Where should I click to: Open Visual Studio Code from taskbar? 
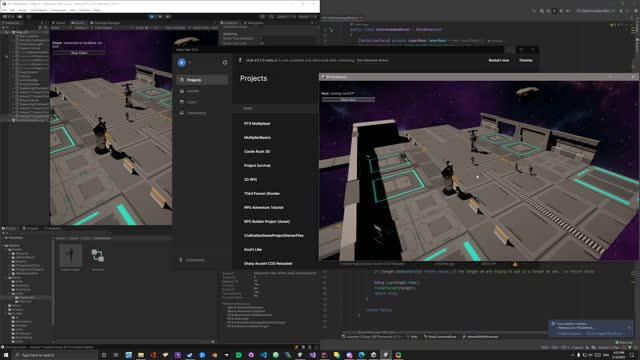tap(263, 355)
